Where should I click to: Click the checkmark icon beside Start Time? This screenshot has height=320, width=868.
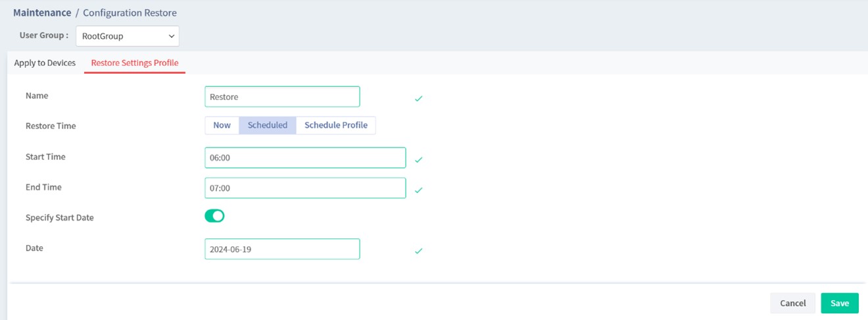(x=418, y=160)
